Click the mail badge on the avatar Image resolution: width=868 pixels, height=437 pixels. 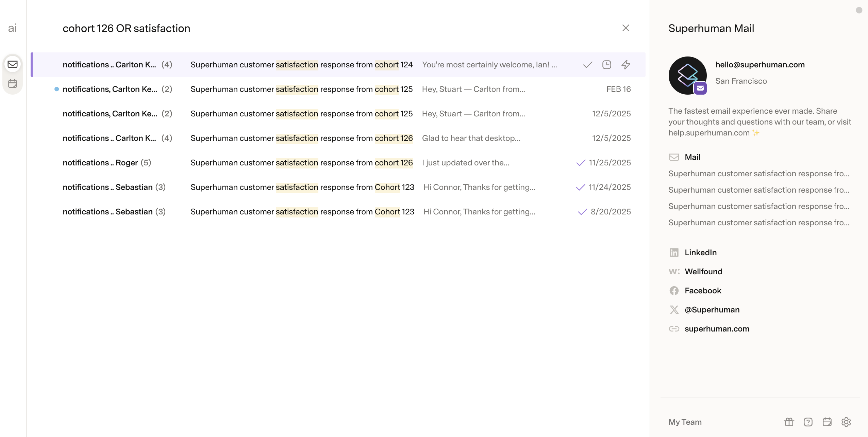(700, 88)
